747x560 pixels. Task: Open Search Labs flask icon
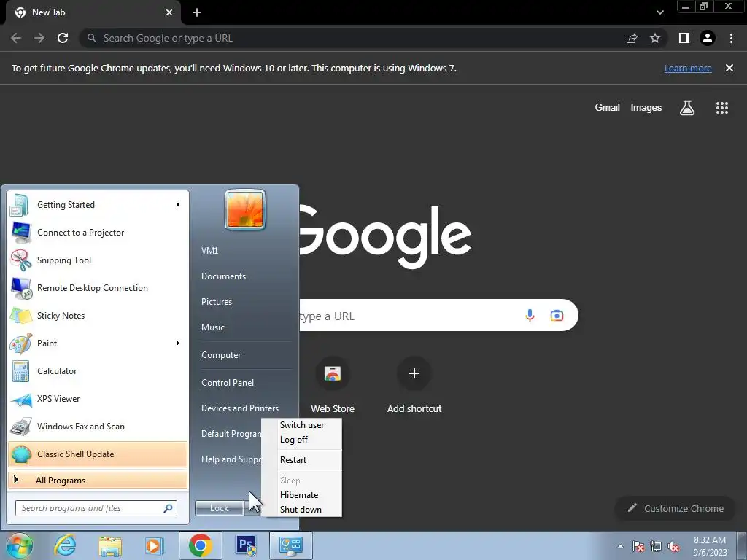tap(687, 108)
